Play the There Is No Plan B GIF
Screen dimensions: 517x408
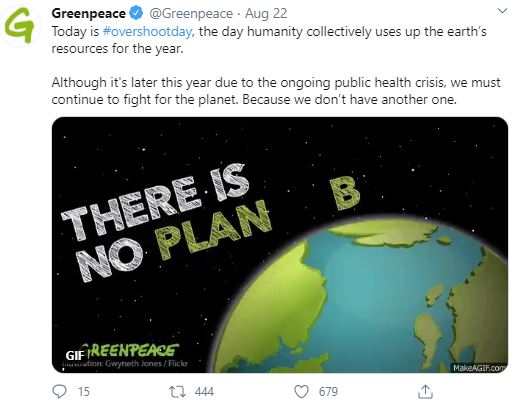point(280,245)
